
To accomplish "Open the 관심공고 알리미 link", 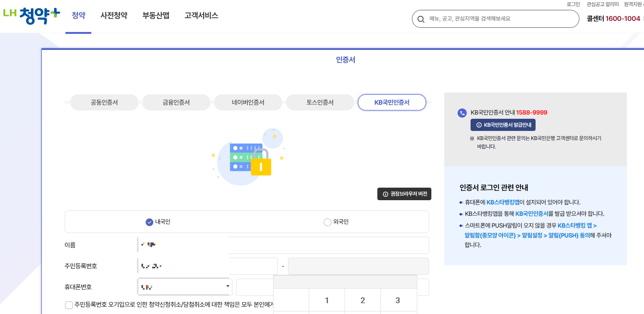I will point(603,4).
